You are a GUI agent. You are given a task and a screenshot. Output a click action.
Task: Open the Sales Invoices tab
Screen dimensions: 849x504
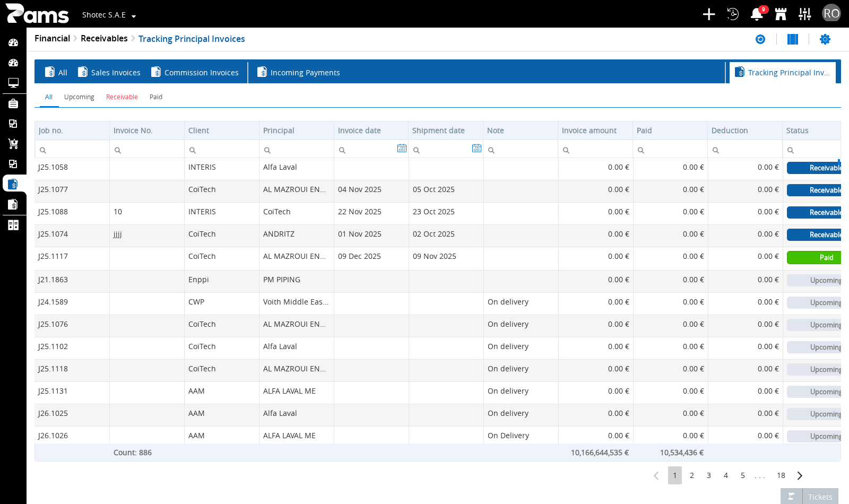109,72
